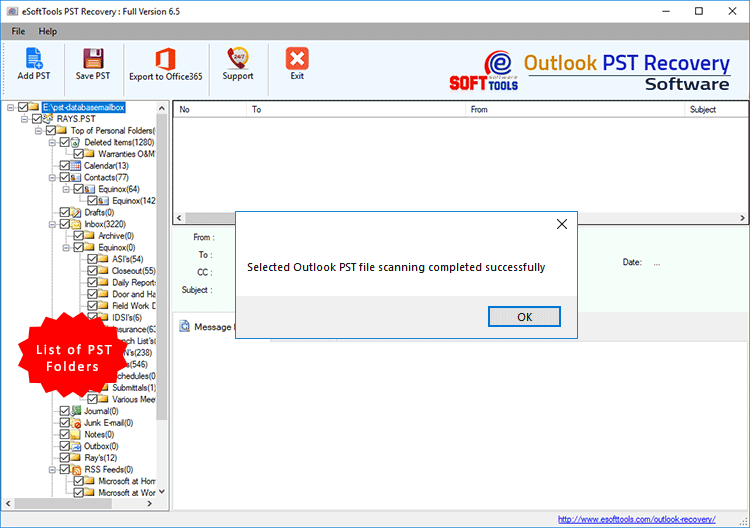
Task: Click the RAYS.PST file icon
Action: coord(48,119)
